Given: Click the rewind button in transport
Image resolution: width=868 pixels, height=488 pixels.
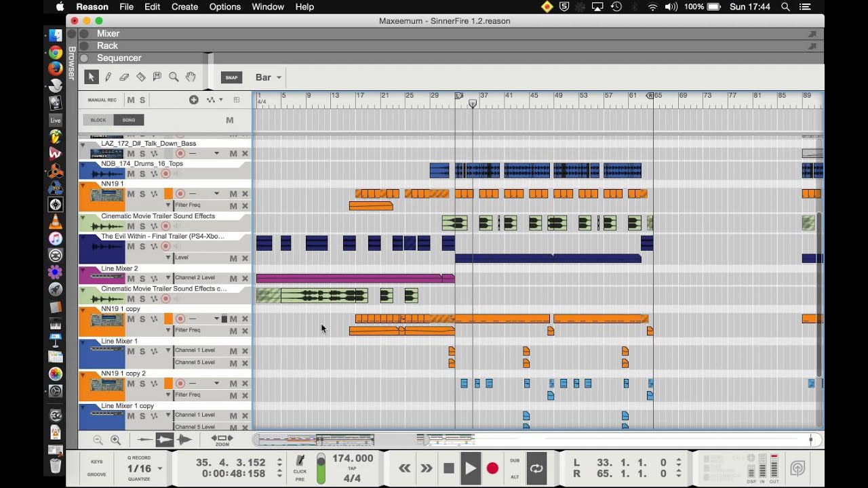Looking at the screenshot, I should [405, 468].
